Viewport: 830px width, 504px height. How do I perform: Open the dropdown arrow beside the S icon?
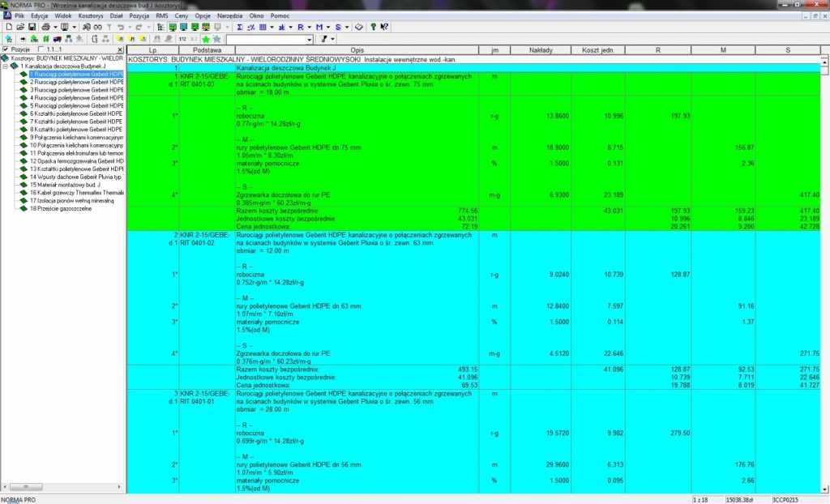[347, 27]
